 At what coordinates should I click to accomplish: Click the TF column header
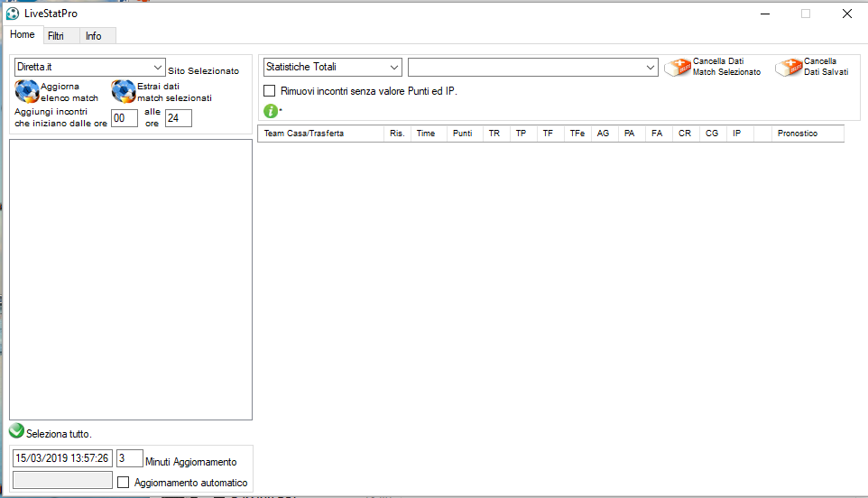pyautogui.click(x=550, y=134)
